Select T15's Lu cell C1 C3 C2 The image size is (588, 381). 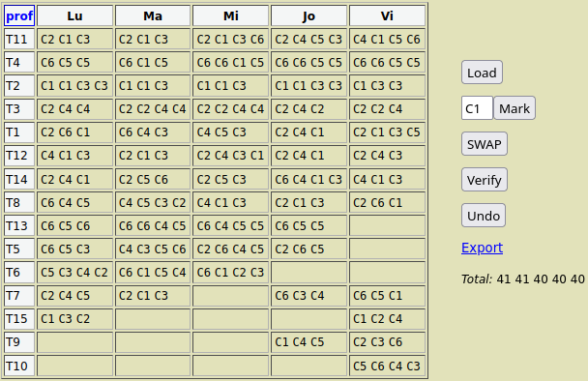pyautogui.click(x=75, y=319)
